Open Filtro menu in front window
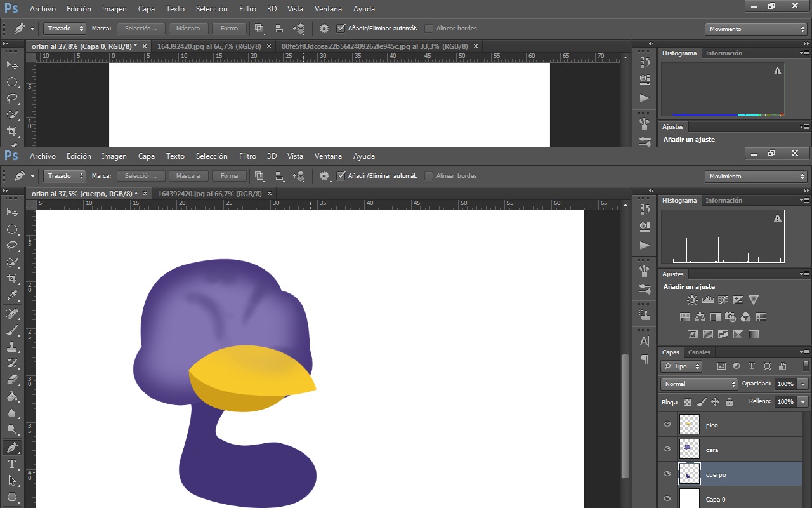Image resolution: width=812 pixels, height=508 pixels. click(247, 156)
